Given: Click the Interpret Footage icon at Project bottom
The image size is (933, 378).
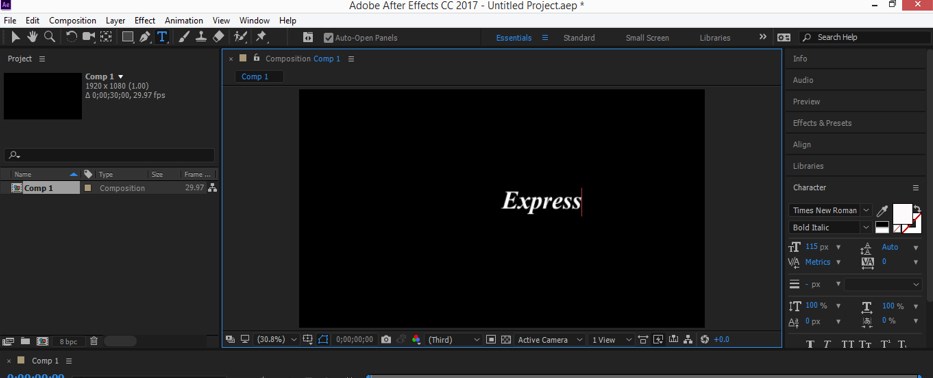Looking at the screenshot, I should pyautogui.click(x=8, y=341).
